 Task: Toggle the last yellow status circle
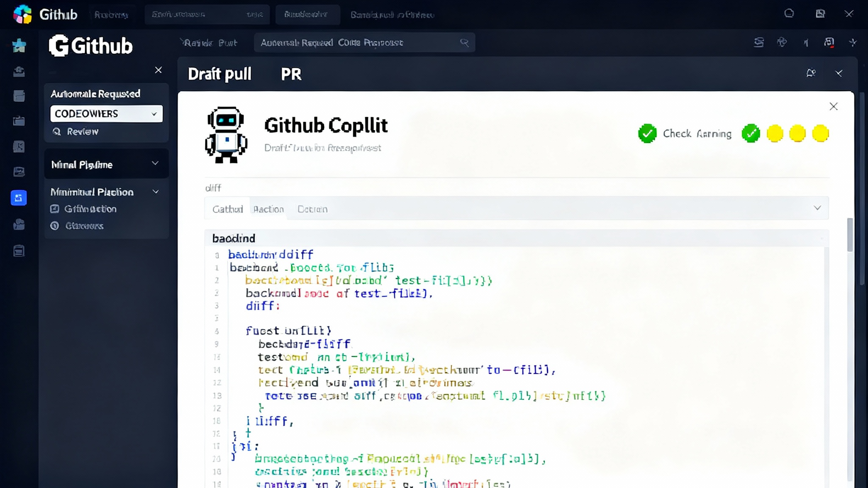coord(820,133)
